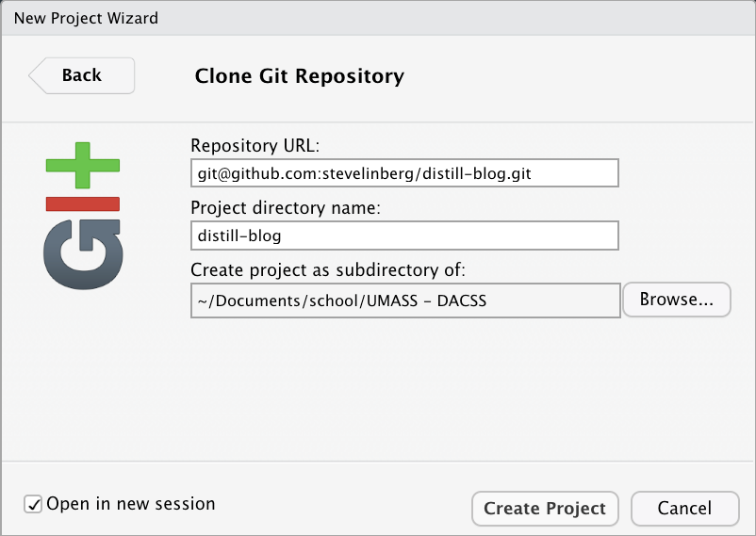Click the text 'distill-blog' in the directory name field
This screenshot has width=756, height=536.
coord(239,236)
